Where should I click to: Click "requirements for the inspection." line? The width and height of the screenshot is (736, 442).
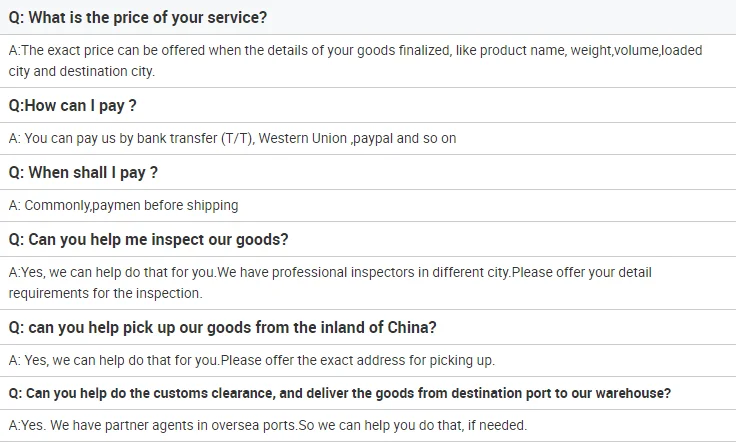pos(105,293)
